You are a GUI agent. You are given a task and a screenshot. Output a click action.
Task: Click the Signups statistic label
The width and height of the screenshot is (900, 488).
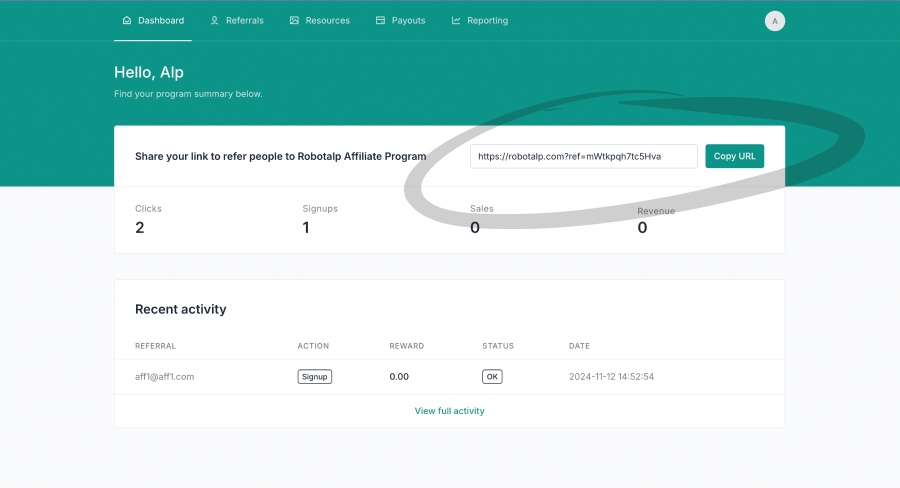pyautogui.click(x=320, y=208)
